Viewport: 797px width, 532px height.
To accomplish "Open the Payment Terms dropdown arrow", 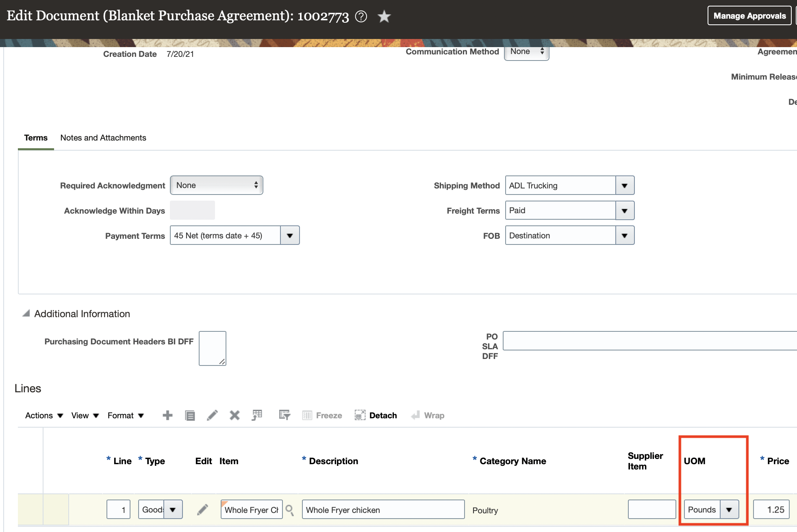I will (290, 236).
